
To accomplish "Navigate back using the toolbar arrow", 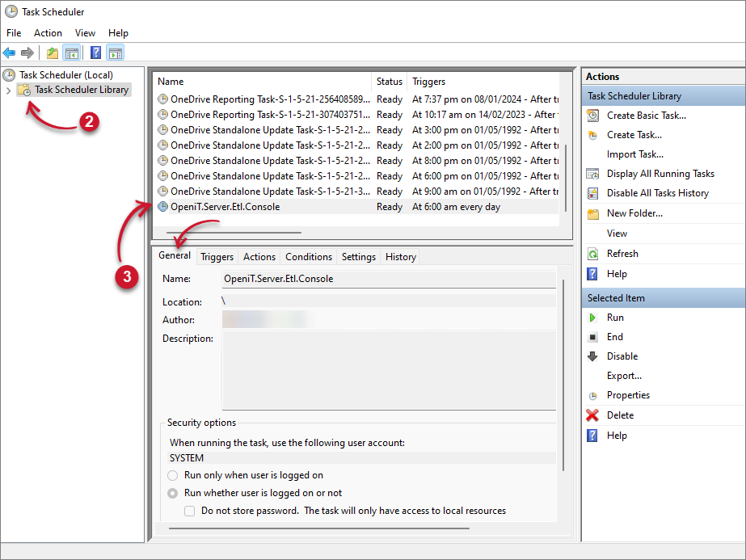I will pyautogui.click(x=9, y=52).
